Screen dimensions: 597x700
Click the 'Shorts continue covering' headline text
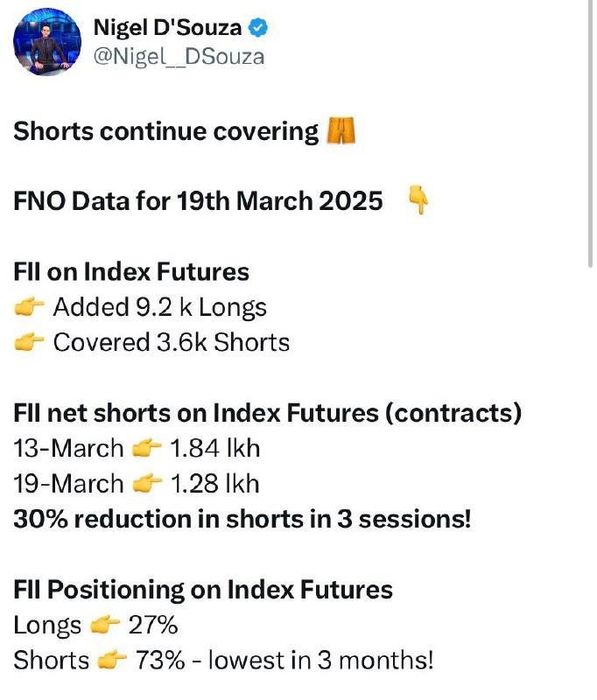[166, 131]
